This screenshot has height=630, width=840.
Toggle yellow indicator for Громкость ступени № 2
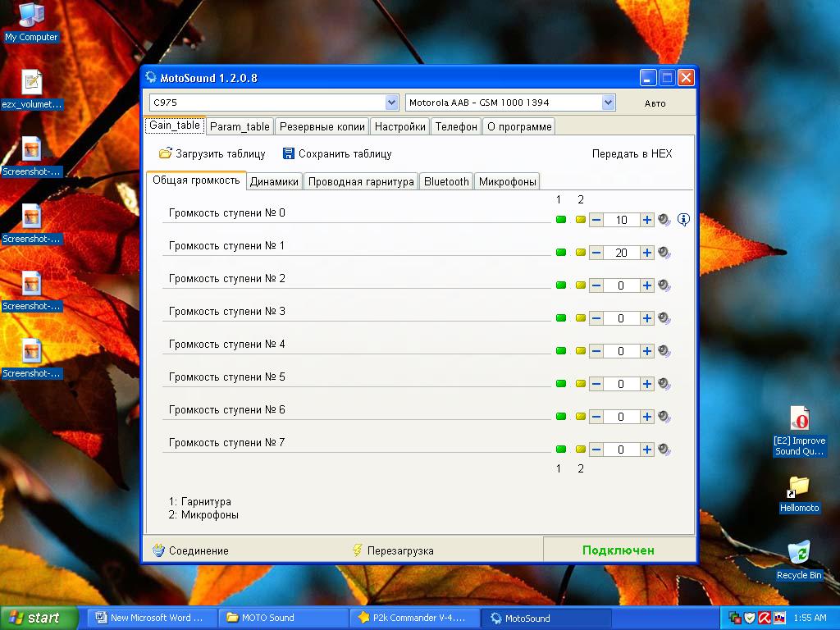[x=580, y=285]
